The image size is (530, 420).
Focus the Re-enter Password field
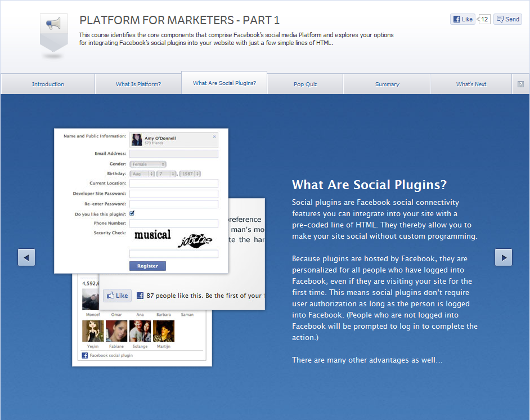(x=174, y=204)
